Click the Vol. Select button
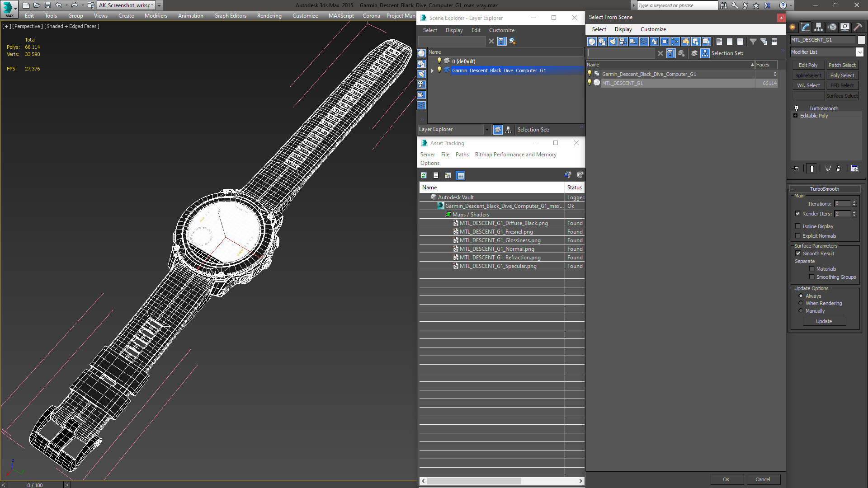 click(x=808, y=85)
